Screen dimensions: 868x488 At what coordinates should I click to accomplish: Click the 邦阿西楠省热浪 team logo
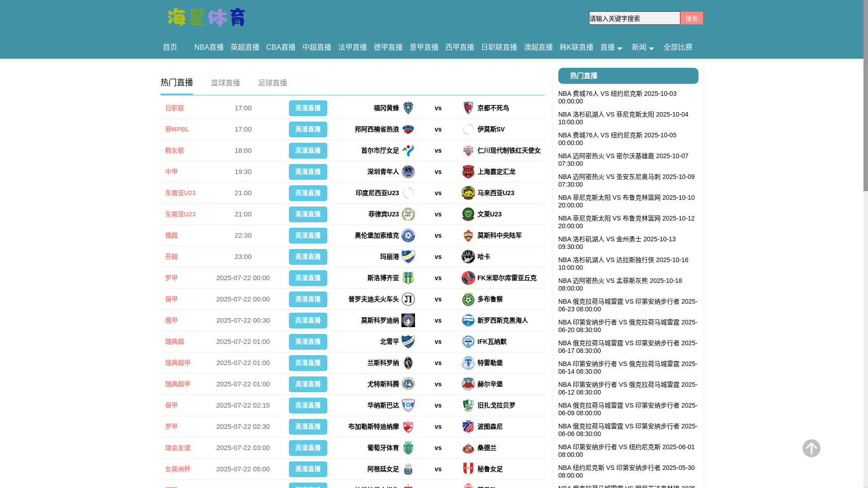pos(408,129)
